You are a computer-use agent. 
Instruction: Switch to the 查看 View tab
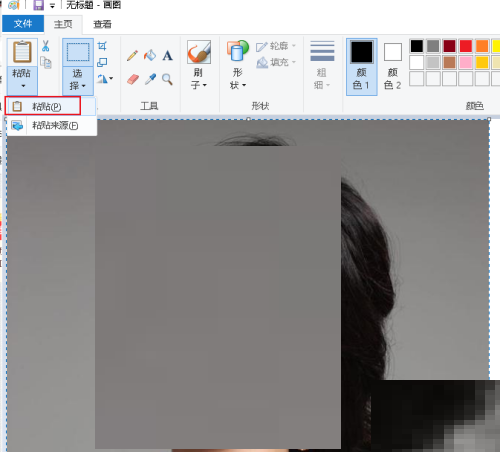102,24
